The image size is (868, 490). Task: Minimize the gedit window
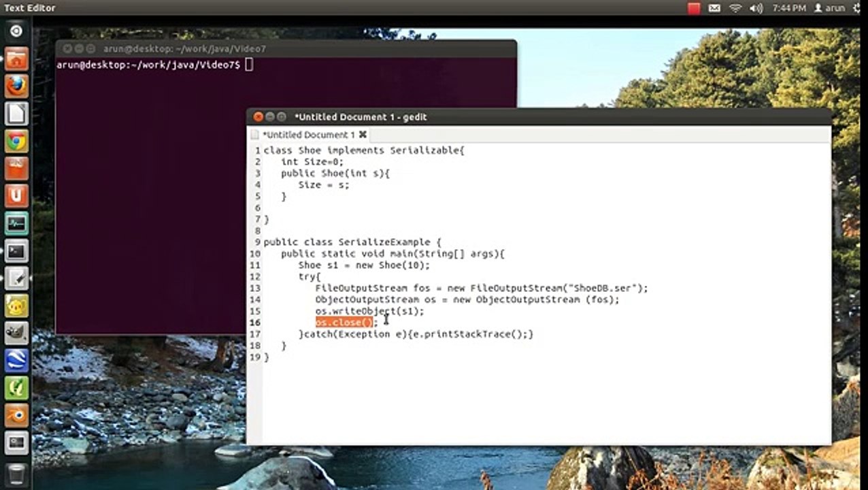tap(270, 117)
